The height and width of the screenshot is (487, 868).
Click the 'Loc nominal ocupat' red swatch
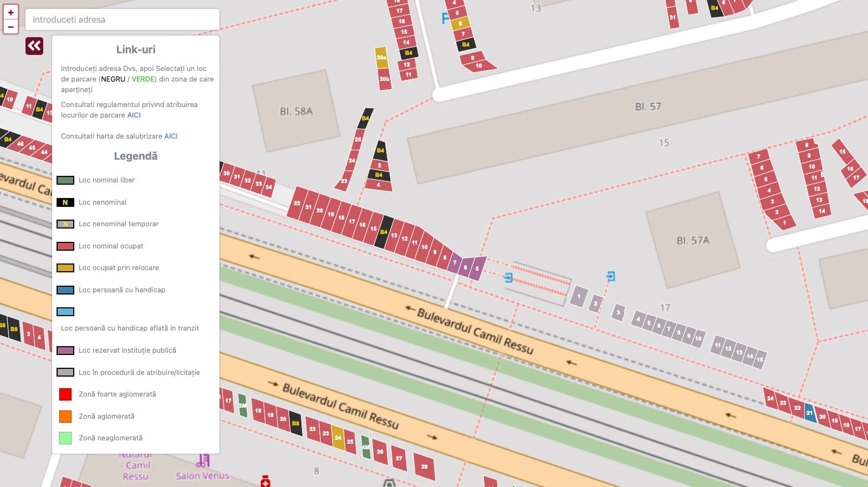pyautogui.click(x=65, y=246)
